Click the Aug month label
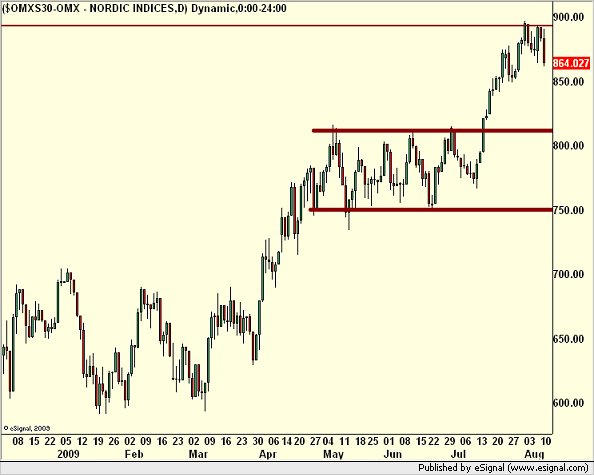This screenshot has width=594, height=475. tap(534, 454)
